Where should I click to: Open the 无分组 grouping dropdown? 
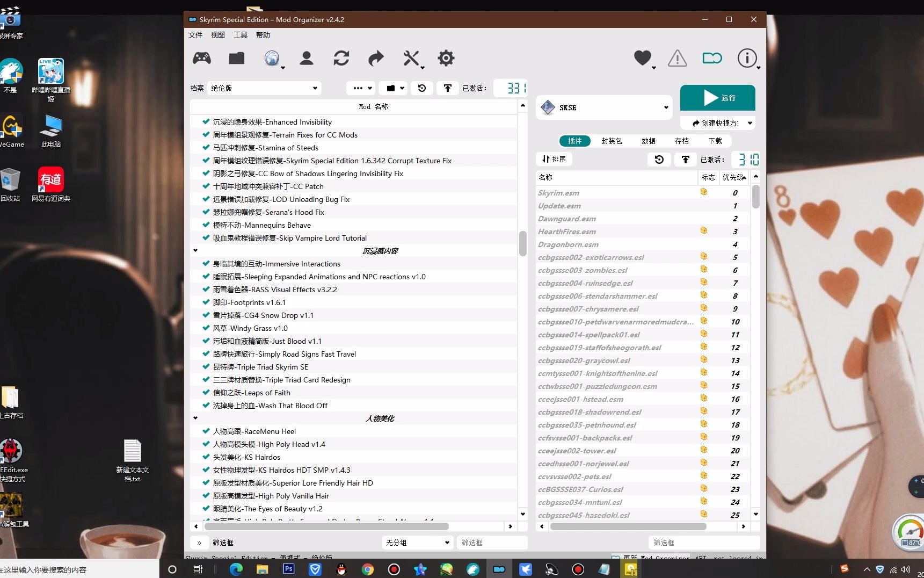[417, 543]
